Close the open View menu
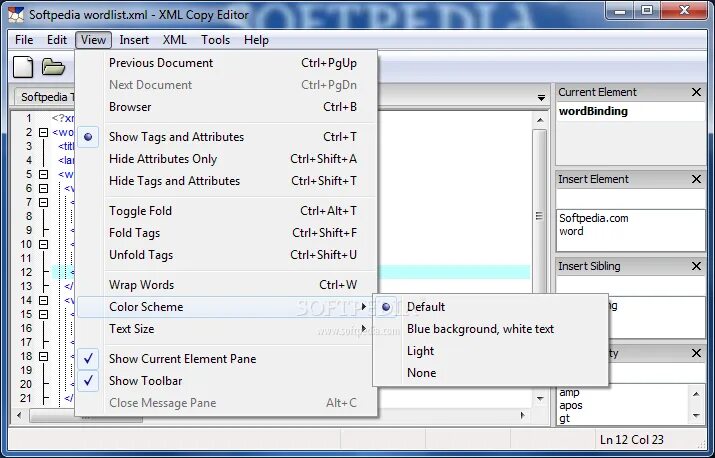Screen dimensions: 715x458 pyautogui.click(x=93, y=40)
